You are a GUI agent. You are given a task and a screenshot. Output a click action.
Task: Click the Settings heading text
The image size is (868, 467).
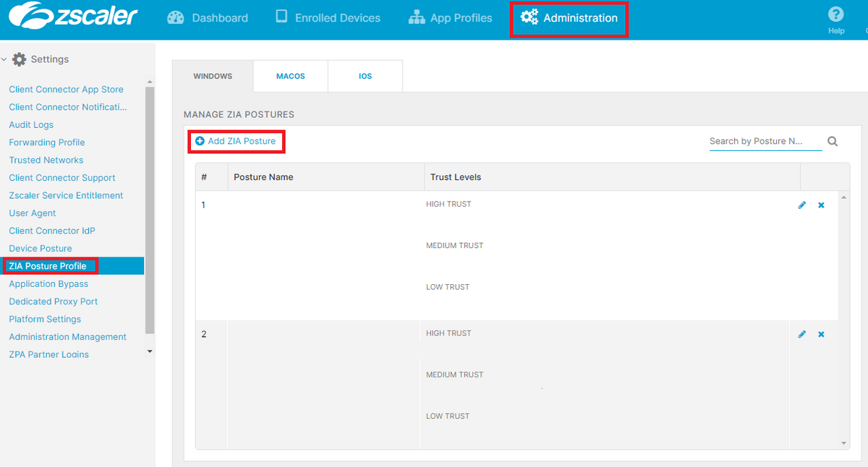50,59
